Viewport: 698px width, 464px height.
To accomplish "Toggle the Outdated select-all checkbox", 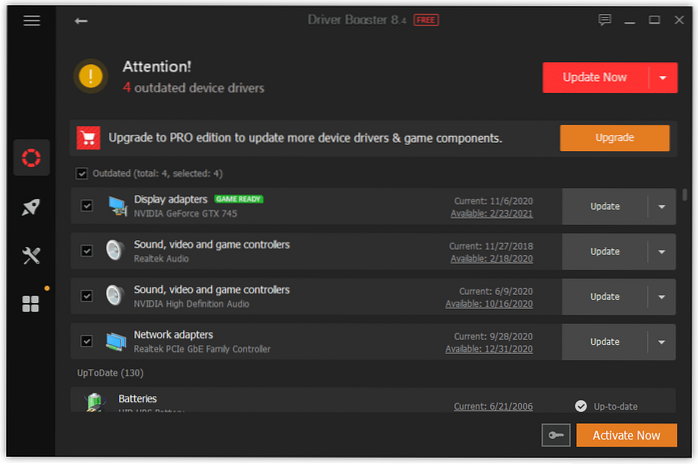I will (82, 173).
